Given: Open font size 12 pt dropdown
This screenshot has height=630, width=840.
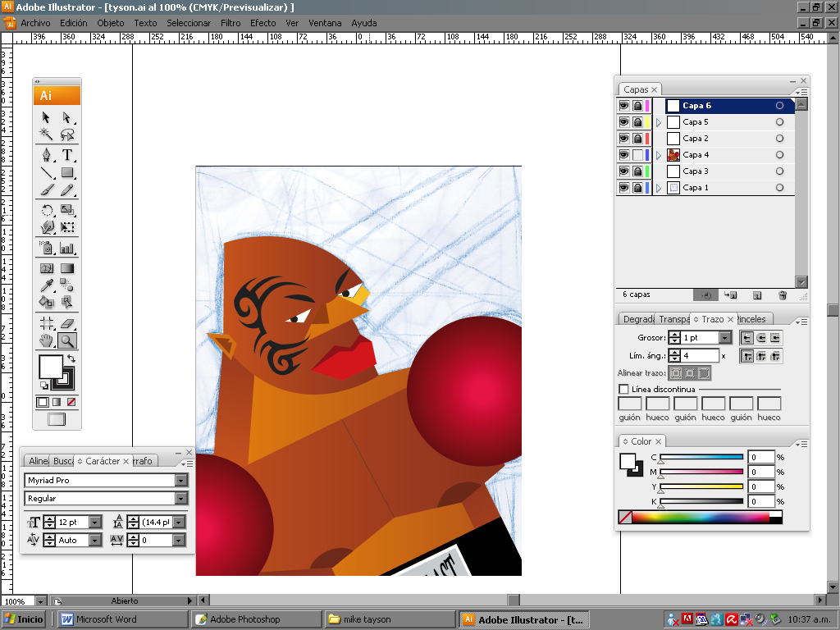Looking at the screenshot, I should [95, 522].
